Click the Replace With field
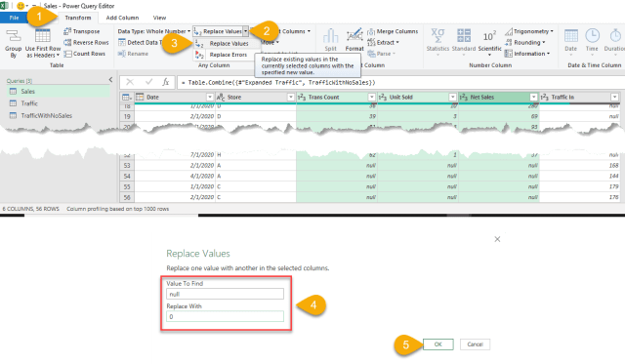 (225, 316)
